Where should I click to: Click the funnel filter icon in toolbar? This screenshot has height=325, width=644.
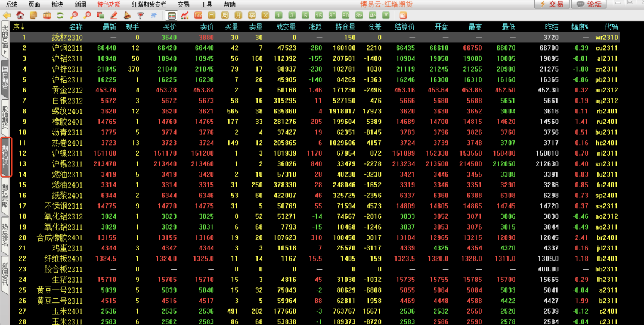pyautogui.click(x=140, y=15)
